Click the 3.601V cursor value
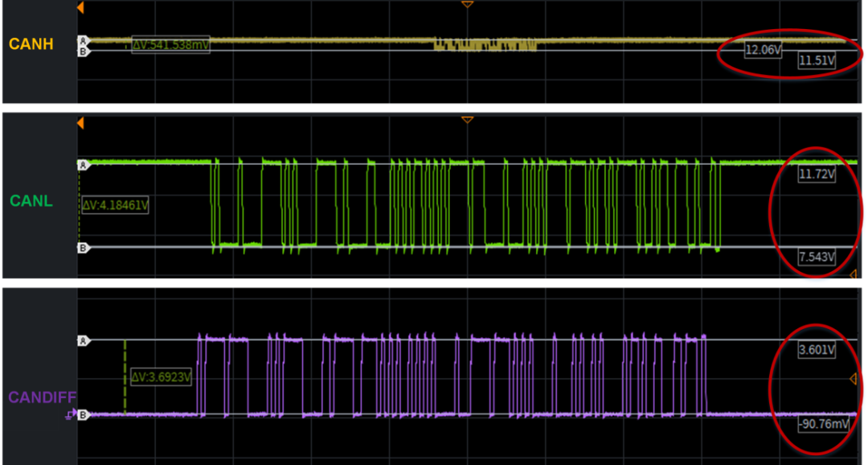The width and height of the screenshot is (868, 465). 817,350
